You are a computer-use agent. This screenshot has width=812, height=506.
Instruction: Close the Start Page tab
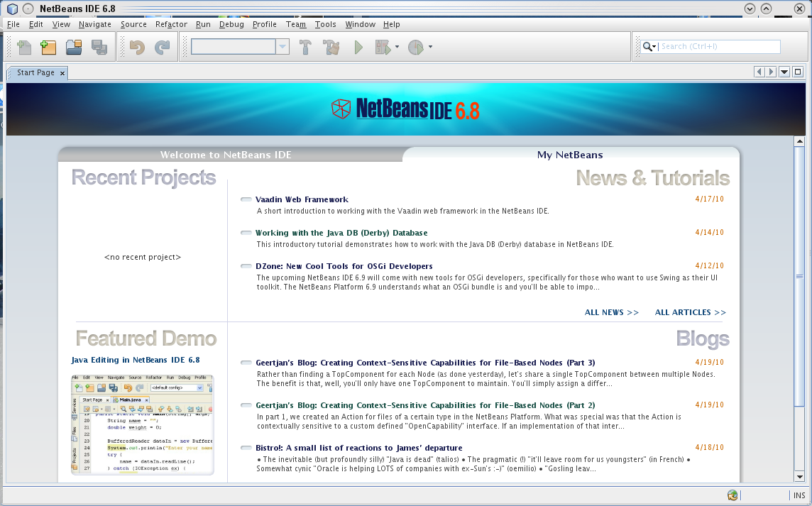click(x=62, y=73)
